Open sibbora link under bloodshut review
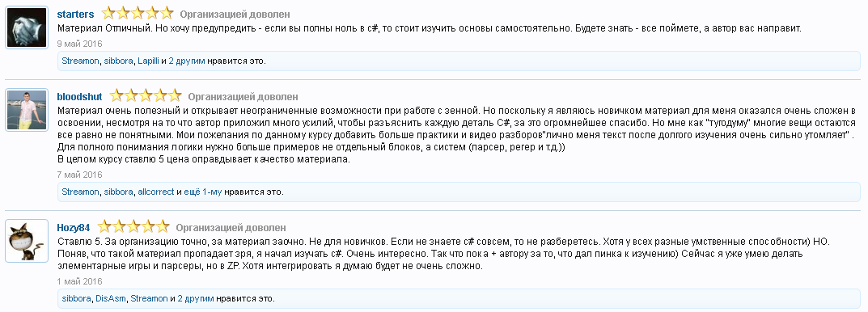The height and width of the screenshot is (312, 868). pos(118,192)
